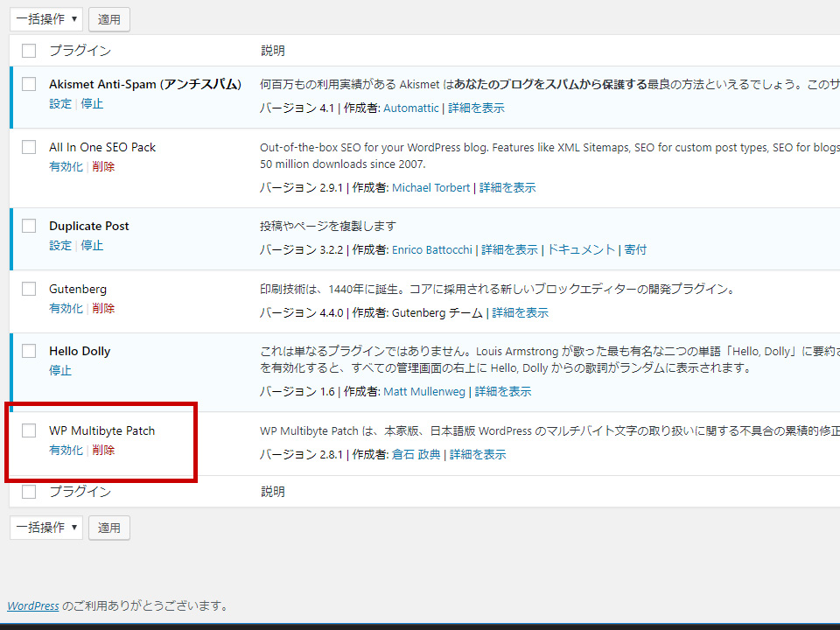Open the bottom 一括操作 bulk actions dropdown
This screenshot has width=840, height=630.
click(x=45, y=527)
